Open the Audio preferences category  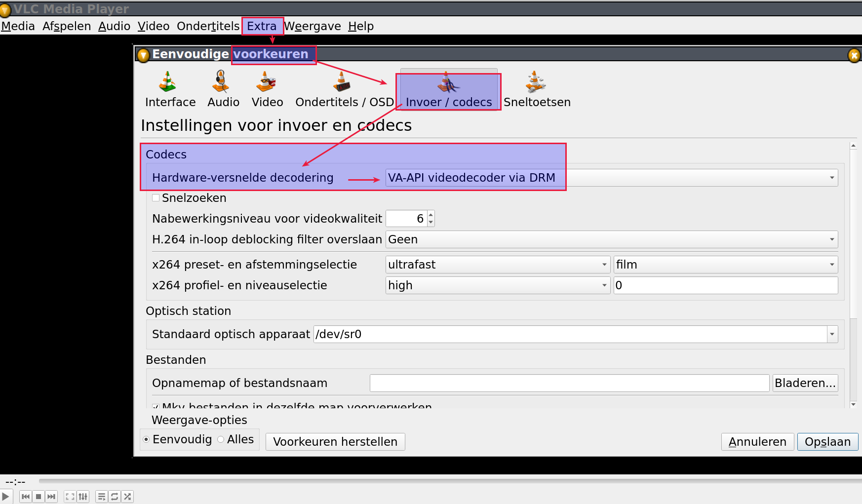pos(223,90)
